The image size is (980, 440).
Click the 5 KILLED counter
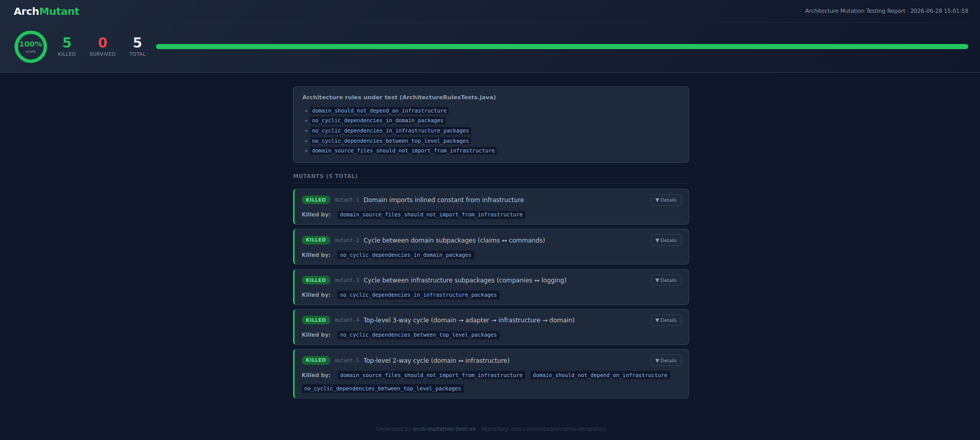(x=66, y=46)
